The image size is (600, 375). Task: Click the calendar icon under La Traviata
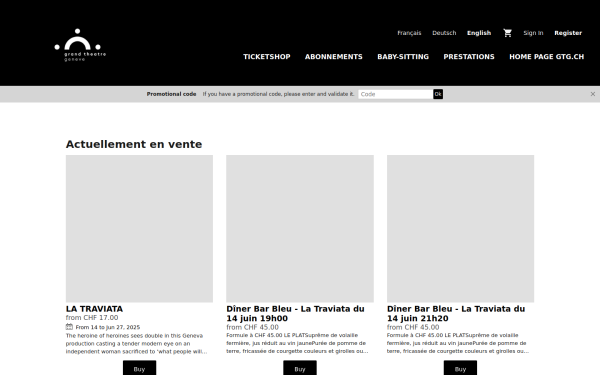tap(69, 327)
